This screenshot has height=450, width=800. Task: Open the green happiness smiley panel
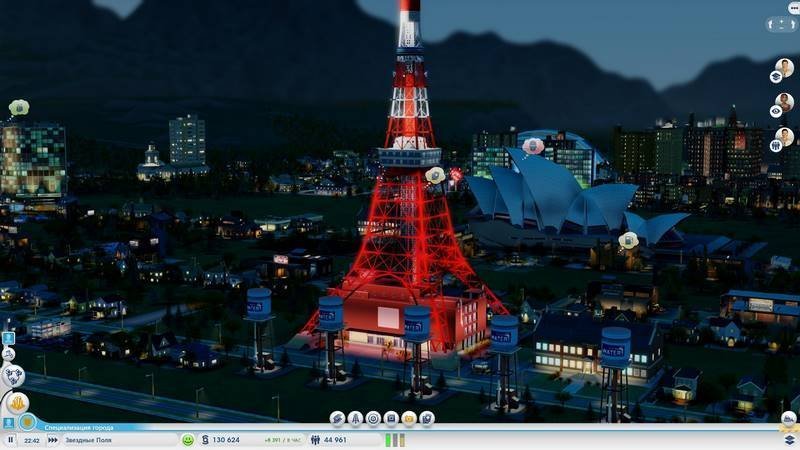(188, 440)
